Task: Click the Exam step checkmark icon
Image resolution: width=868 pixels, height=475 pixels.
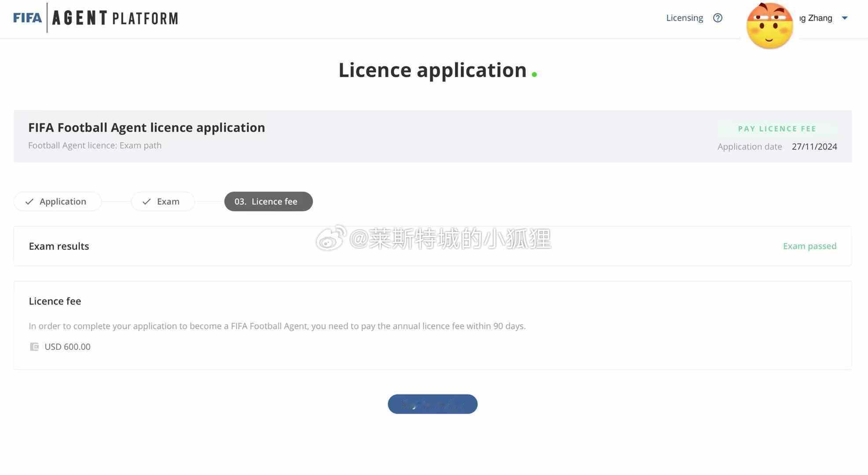Action: coord(146,202)
